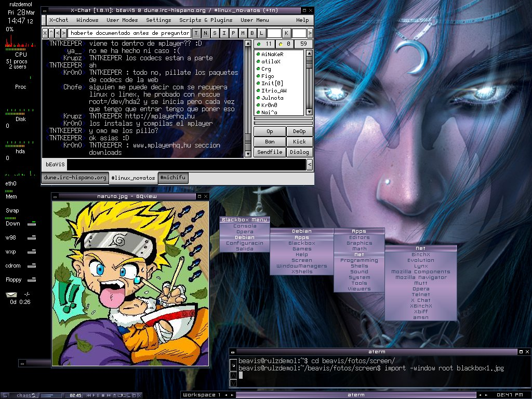532x399 pixels.
Task: Open the User Menu in X-Chat
Action: (x=255, y=20)
